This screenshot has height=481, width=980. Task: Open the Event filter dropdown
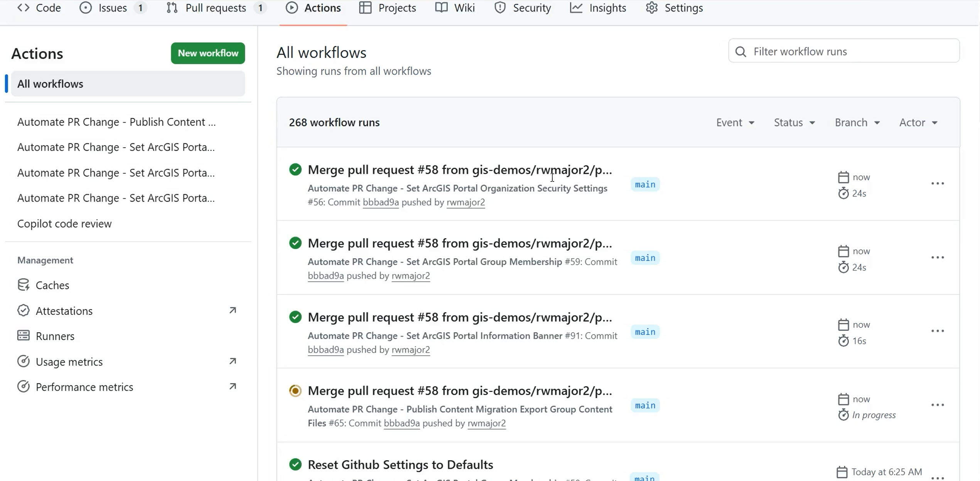coord(735,122)
